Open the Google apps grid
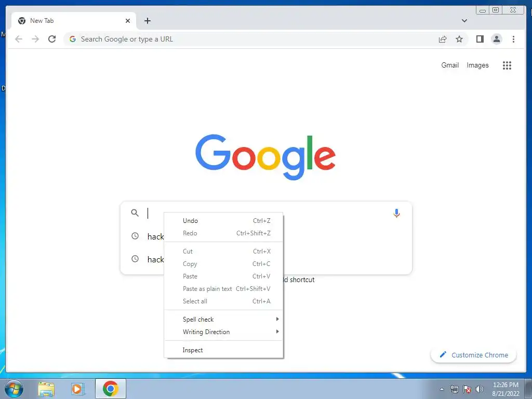This screenshot has height=399, width=532. [507, 65]
